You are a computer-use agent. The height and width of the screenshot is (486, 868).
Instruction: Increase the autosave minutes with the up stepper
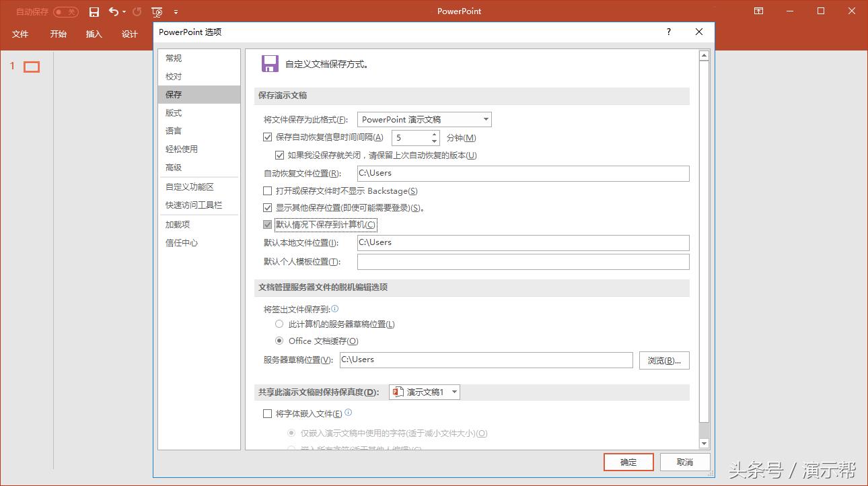[x=433, y=134]
